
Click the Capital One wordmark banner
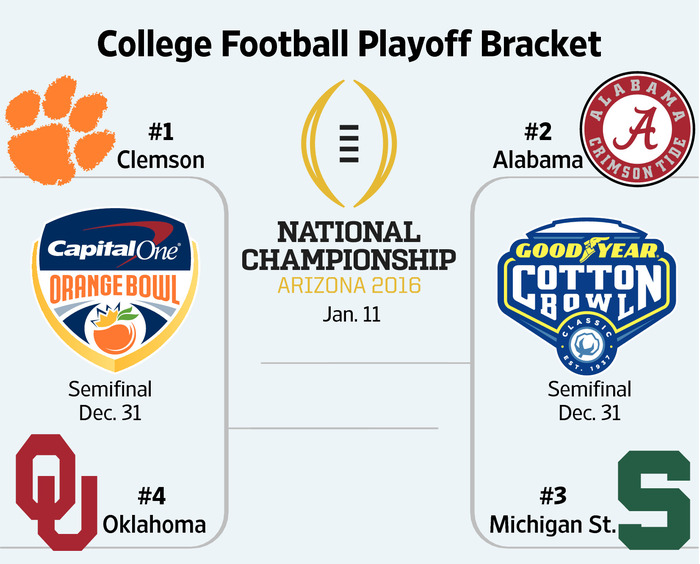pos(115,250)
